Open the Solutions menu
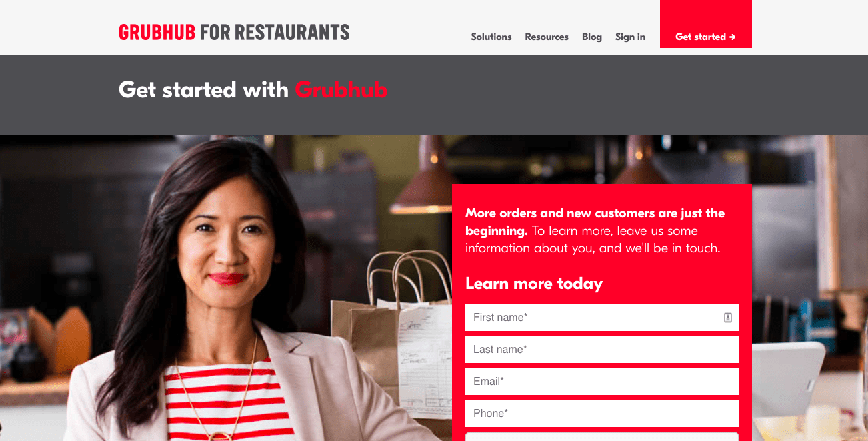 click(491, 37)
